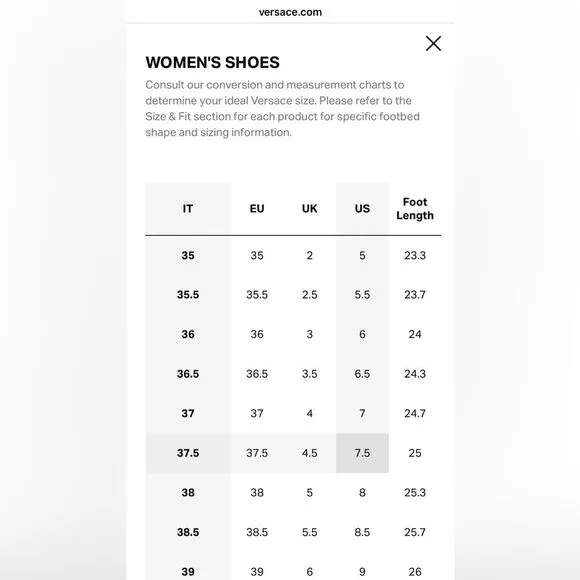
Task: Select the IT size 37 row label
Action: (188, 414)
